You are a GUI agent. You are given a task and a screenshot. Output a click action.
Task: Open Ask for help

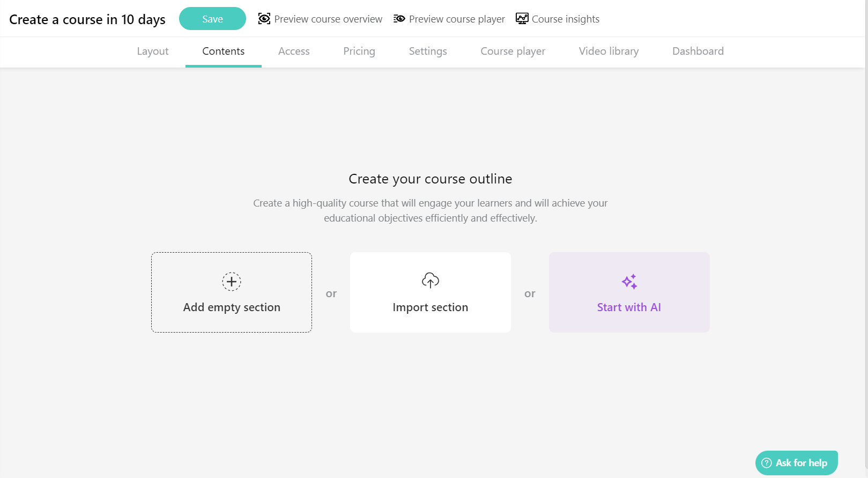[x=797, y=462]
